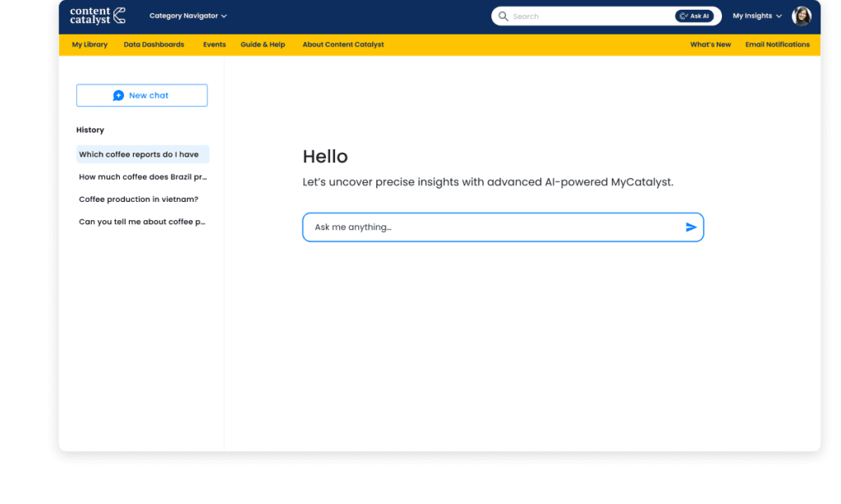This screenshot has height=504, width=841.
Task: Expand the My Insights menu
Action: pos(756,16)
